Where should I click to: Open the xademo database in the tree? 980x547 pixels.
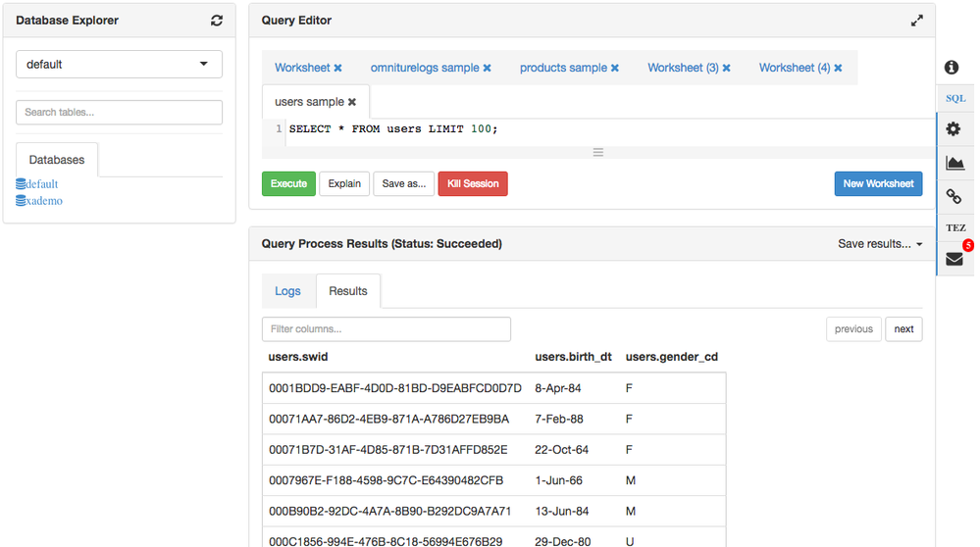pos(44,201)
